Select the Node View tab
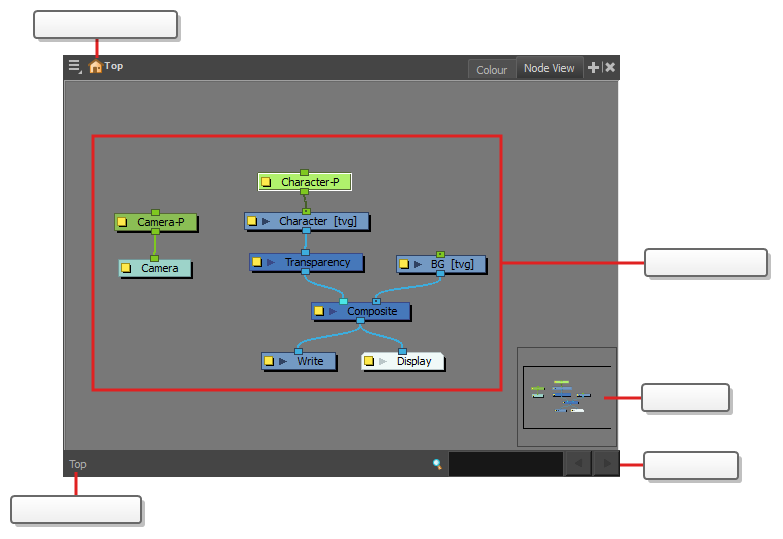 549,68
